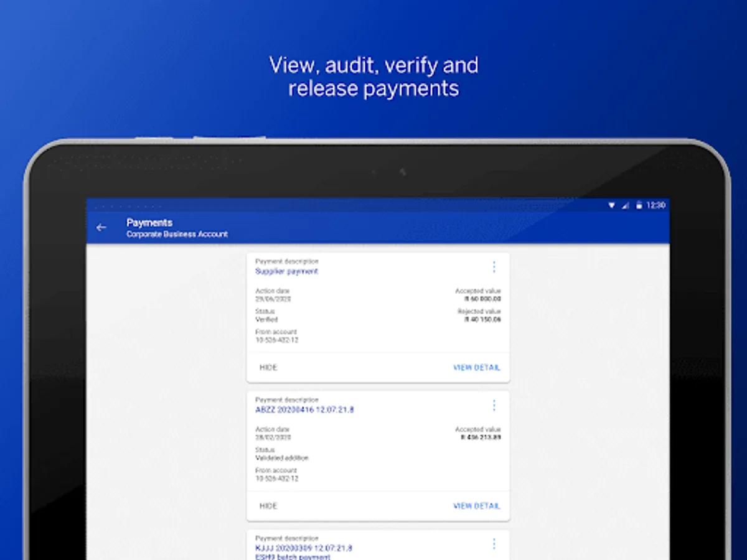This screenshot has width=747, height=560.
Task: Click the Validated addition status text
Action: pos(281,458)
